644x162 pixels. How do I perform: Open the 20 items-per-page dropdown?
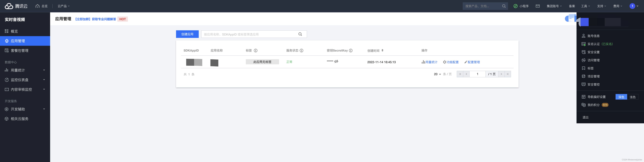tap(437, 74)
